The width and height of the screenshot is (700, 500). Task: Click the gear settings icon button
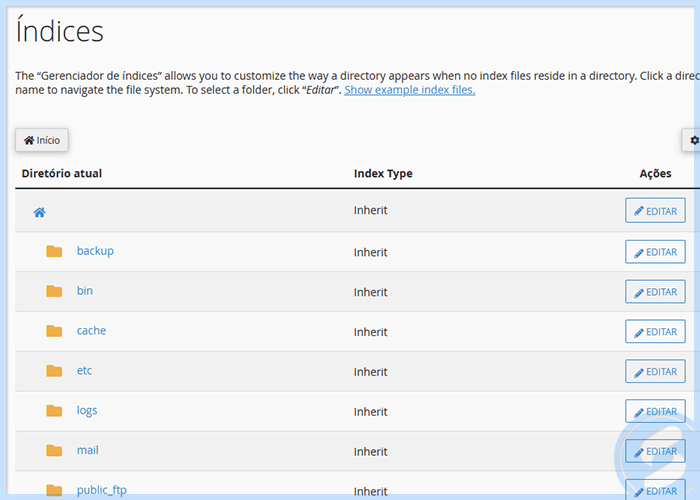[692, 140]
